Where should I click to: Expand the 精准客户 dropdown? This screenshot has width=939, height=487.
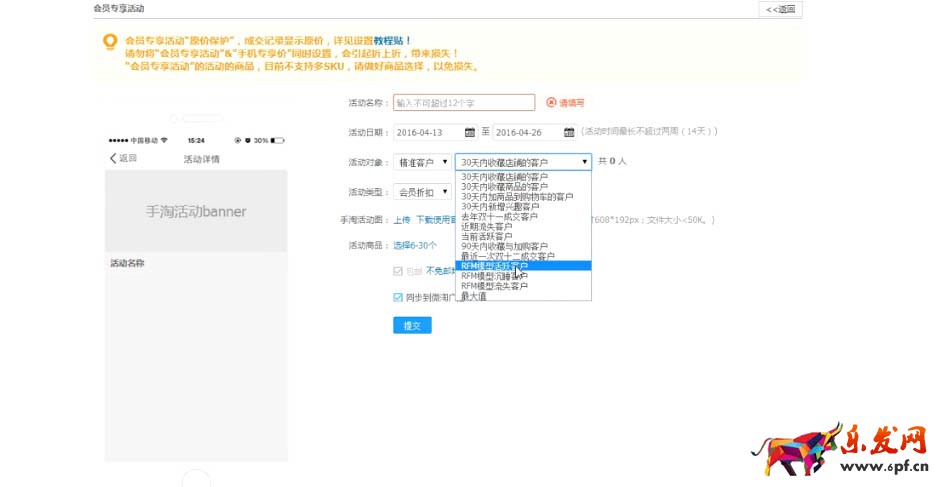coord(423,161)
